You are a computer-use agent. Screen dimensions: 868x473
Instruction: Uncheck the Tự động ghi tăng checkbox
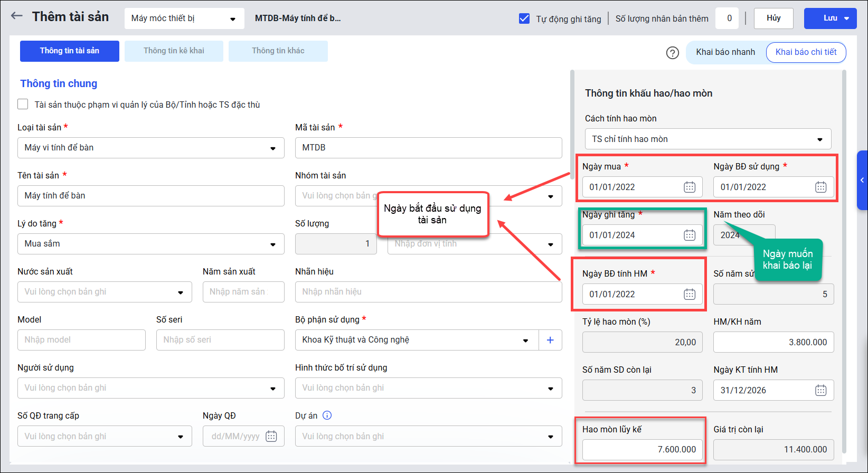pos(524,18)
